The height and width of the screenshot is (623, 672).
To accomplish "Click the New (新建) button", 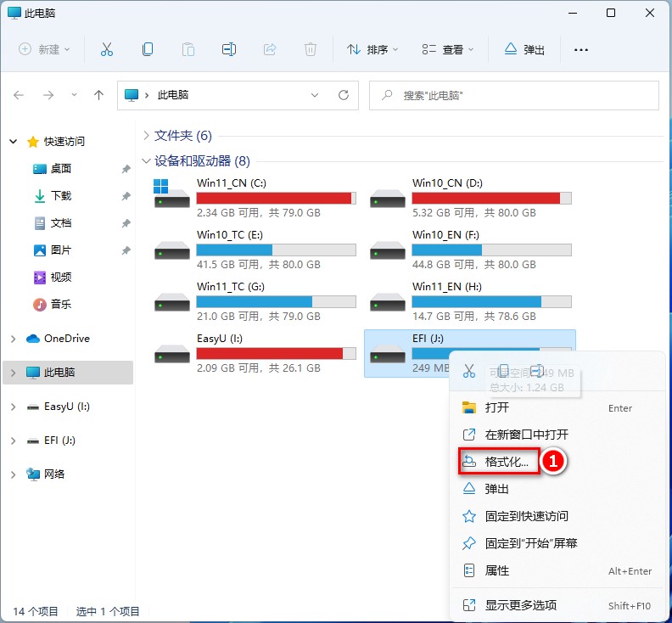I will pyautogui.click(x=45, y=49).
